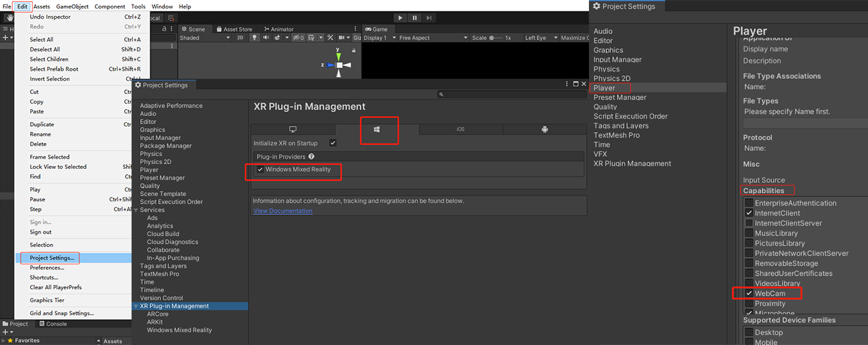Screen dimensions: 868x345
Task: Open Scene panel kebab options menu
Action: coord(355,29)
